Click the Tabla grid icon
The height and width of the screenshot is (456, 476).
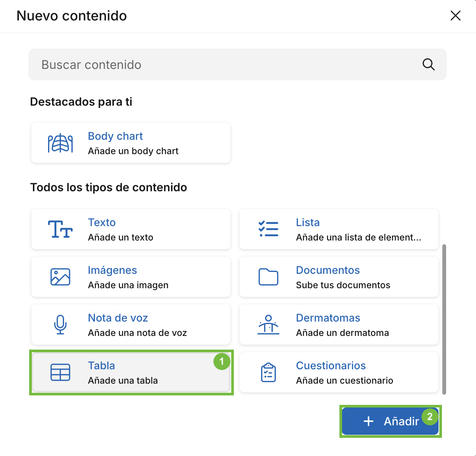(x=60, y=372)
